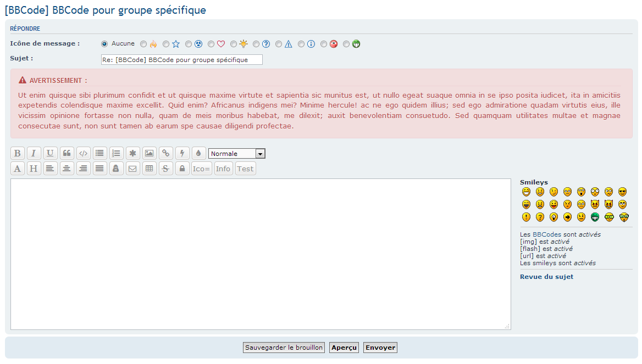Select the Aucune message icon option
Screen dimensions: 642x364
[x=104, y=44]
